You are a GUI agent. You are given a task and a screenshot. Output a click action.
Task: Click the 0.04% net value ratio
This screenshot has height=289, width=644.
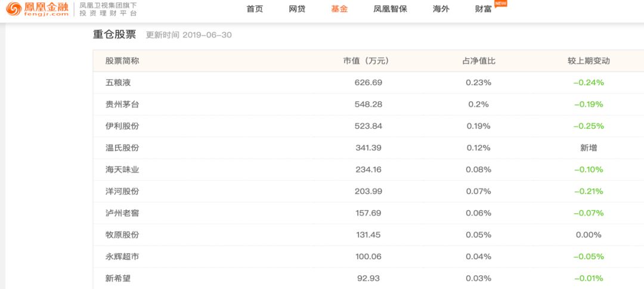coord(478,257)
